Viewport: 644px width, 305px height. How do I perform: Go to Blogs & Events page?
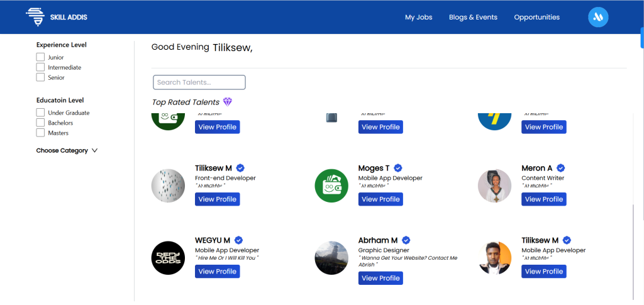pos(473,17)
